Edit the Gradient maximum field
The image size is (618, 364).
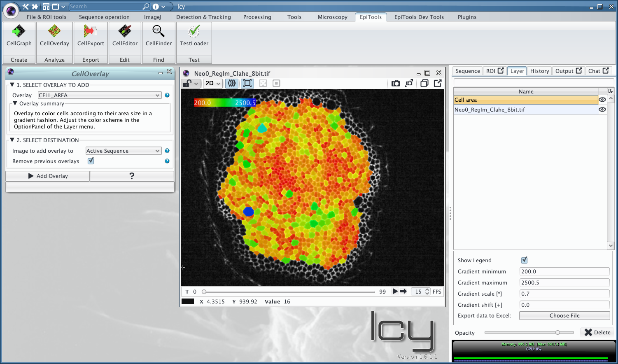coord(564,282)
